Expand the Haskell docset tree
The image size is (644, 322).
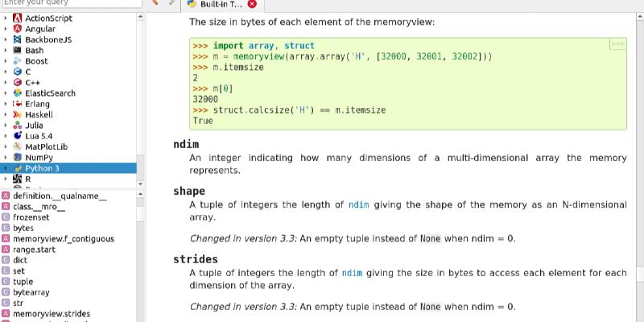pos(6,114)
